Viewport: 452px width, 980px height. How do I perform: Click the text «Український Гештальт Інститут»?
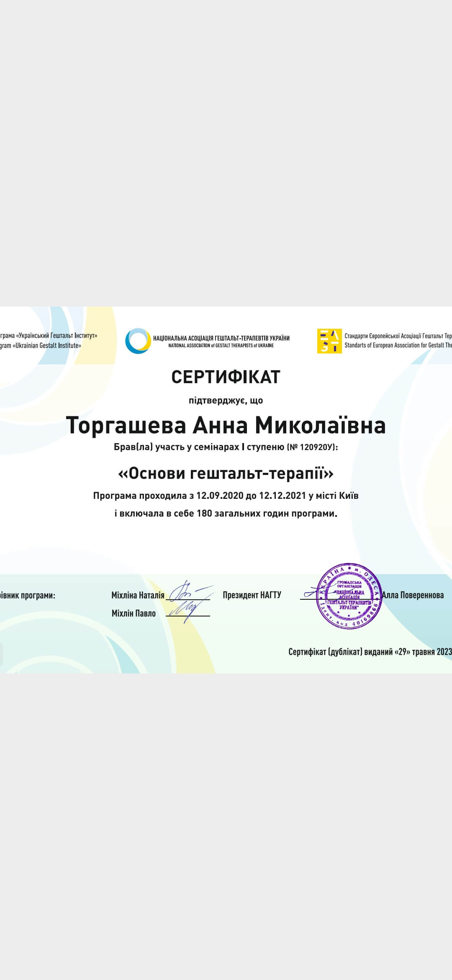point(56,335)
